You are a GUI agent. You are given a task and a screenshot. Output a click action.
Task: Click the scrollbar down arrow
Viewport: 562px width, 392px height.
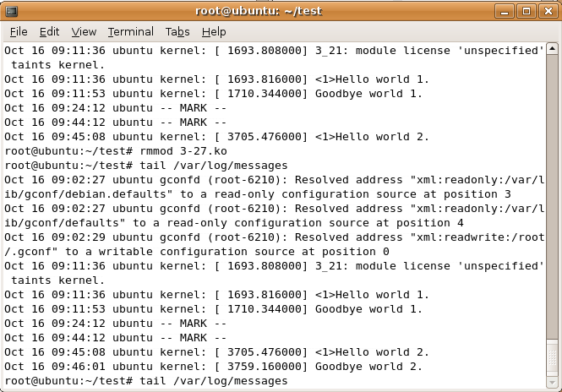(553, 383)
